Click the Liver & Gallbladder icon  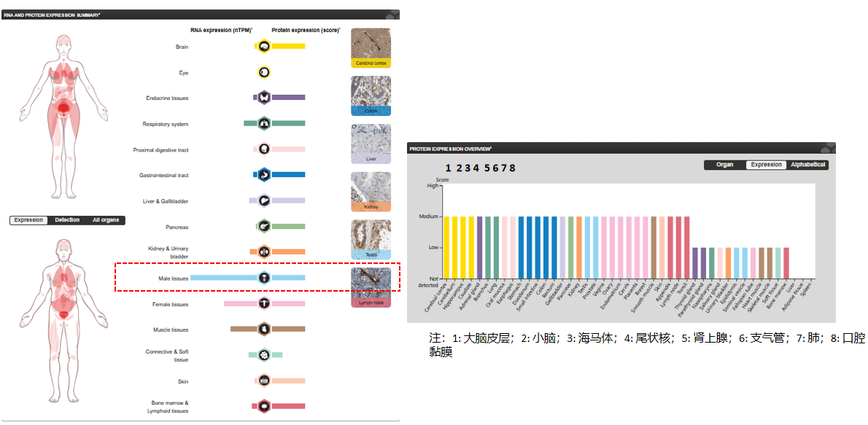tap(264, 200)
